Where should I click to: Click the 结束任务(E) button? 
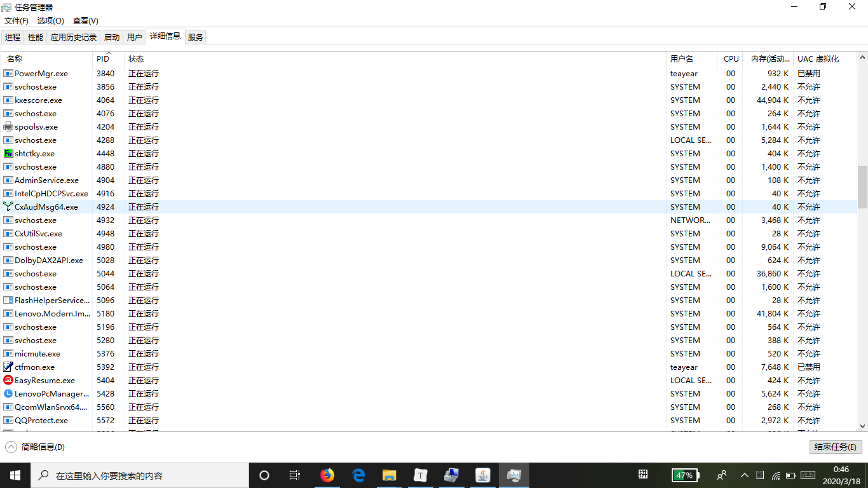click(x=836, y=447)
